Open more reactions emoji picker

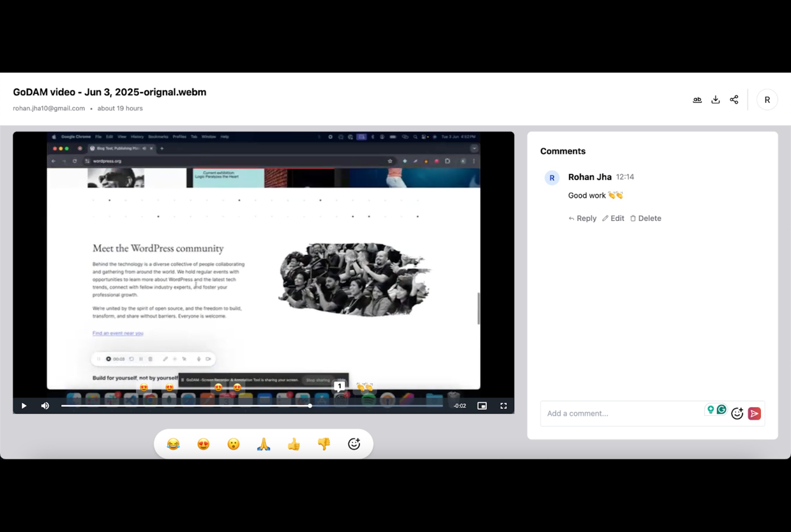click(x=354, y=444)
